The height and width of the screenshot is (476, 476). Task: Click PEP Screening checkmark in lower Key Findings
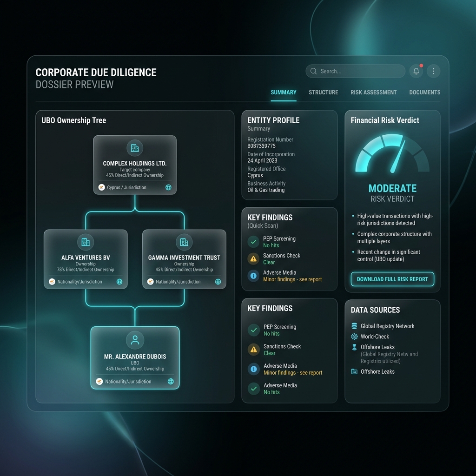tap(254, 330)
